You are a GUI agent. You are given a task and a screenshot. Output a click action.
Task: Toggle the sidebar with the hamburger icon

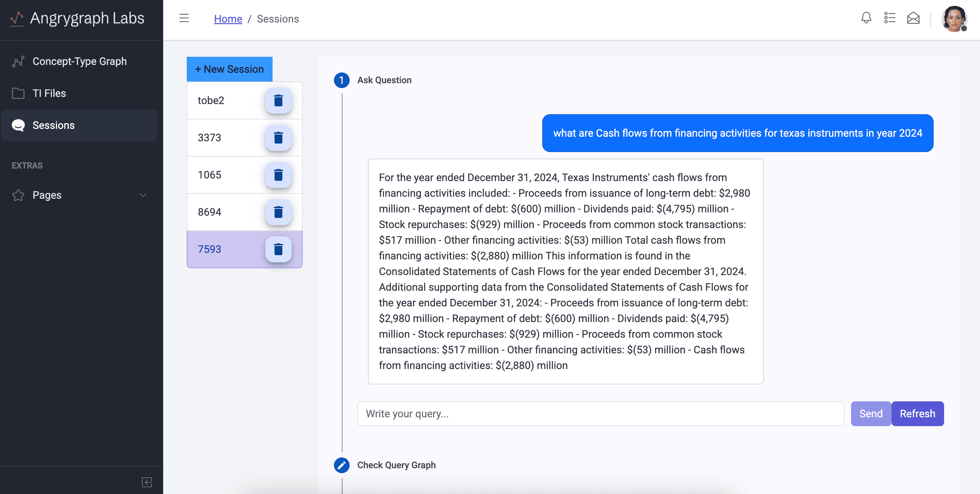184,18
